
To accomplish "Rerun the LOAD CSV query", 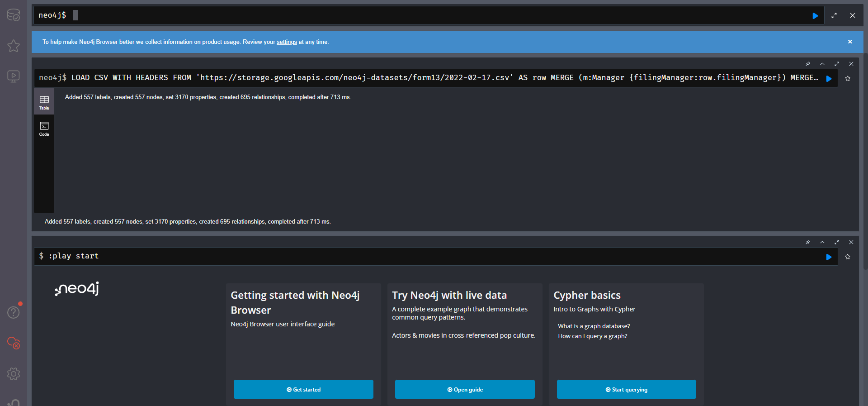I will coord(829,78).
